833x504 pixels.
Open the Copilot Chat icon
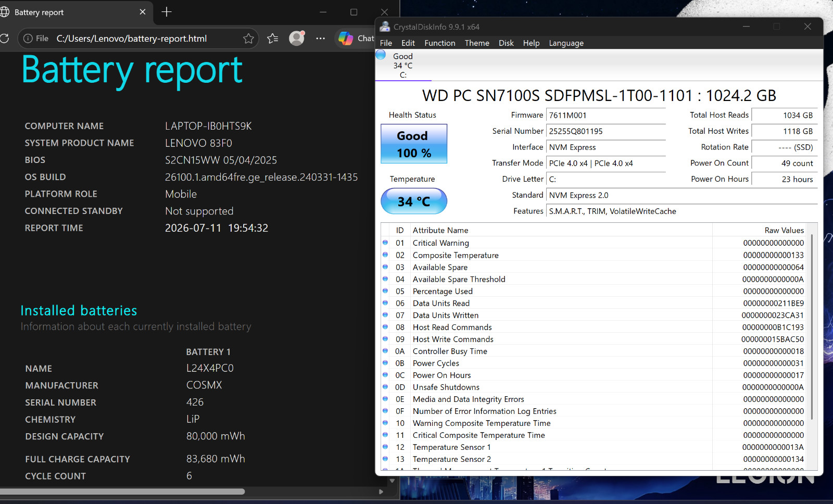(346, 38)
